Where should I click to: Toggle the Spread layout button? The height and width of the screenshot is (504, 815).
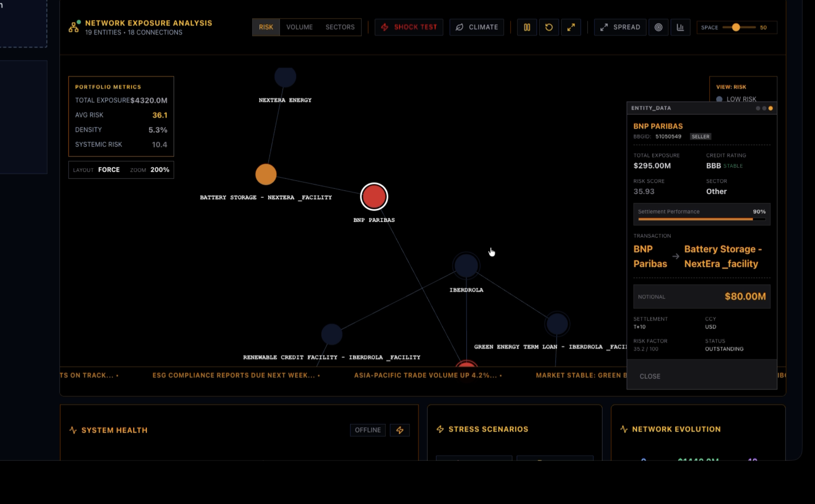point(620,27)
